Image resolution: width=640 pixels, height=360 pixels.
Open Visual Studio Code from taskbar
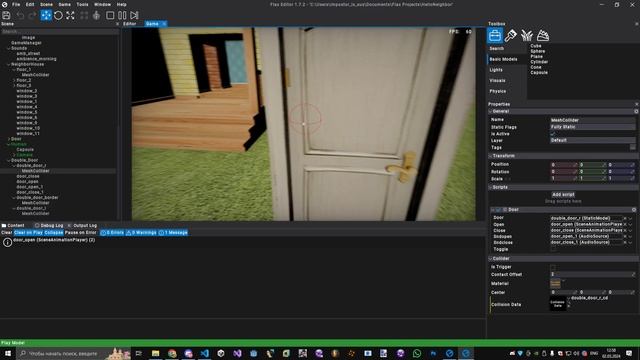(x=204, y=353)
